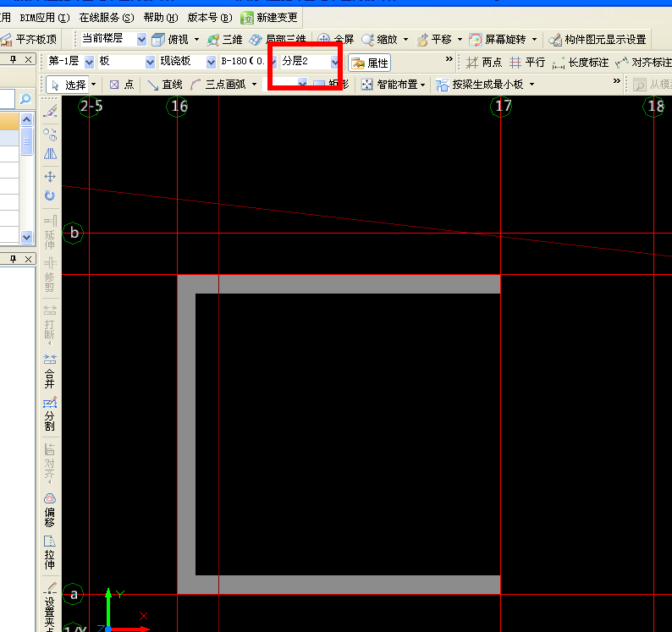Expand the 现浇板 dropdown
The image size is (672, 632).
211,62
